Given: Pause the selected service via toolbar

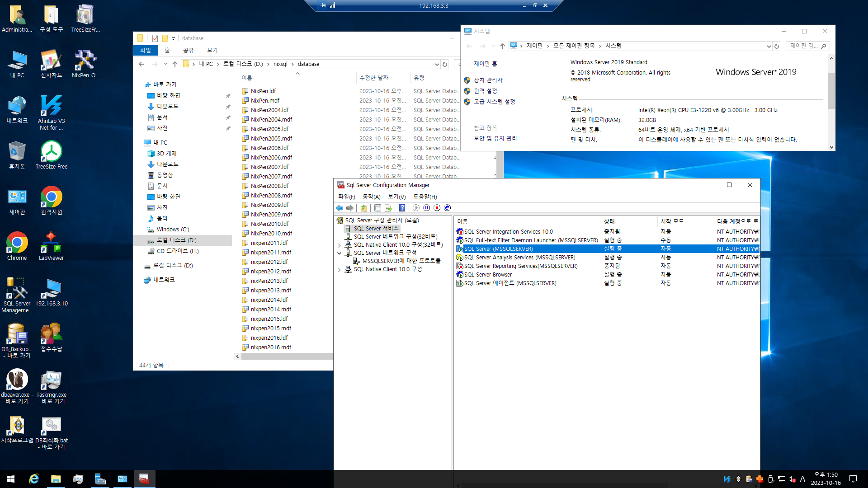Looking at the screenshot, I should (x=426, y=208).
